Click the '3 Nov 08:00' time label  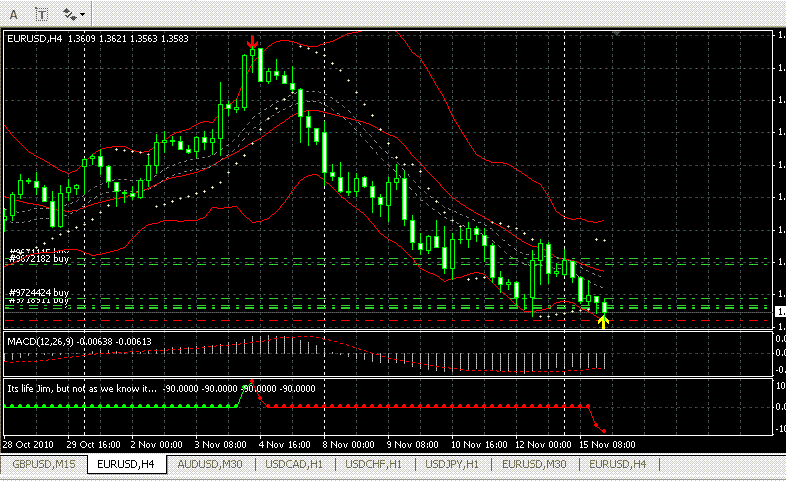pos(221,444)
